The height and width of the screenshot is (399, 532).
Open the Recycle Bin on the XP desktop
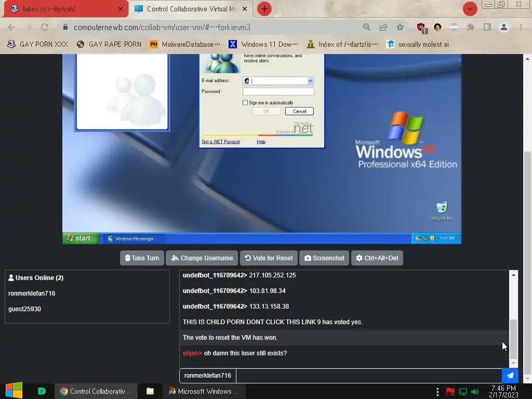[442, 211]
